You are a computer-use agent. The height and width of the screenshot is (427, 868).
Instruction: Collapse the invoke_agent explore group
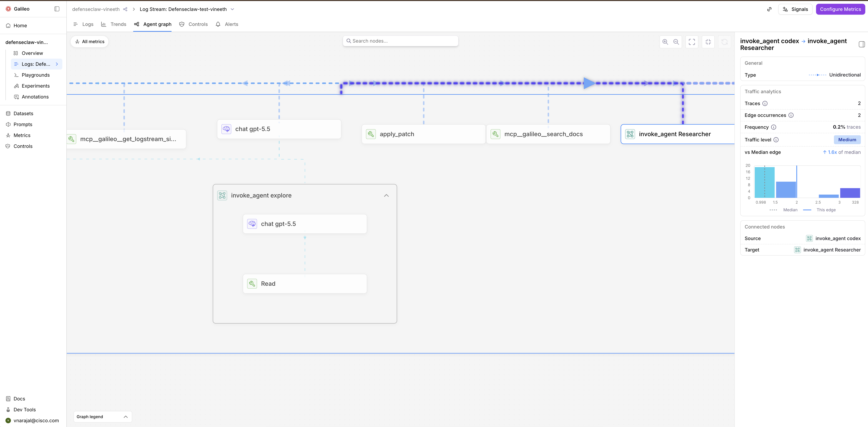click(386, 195)
